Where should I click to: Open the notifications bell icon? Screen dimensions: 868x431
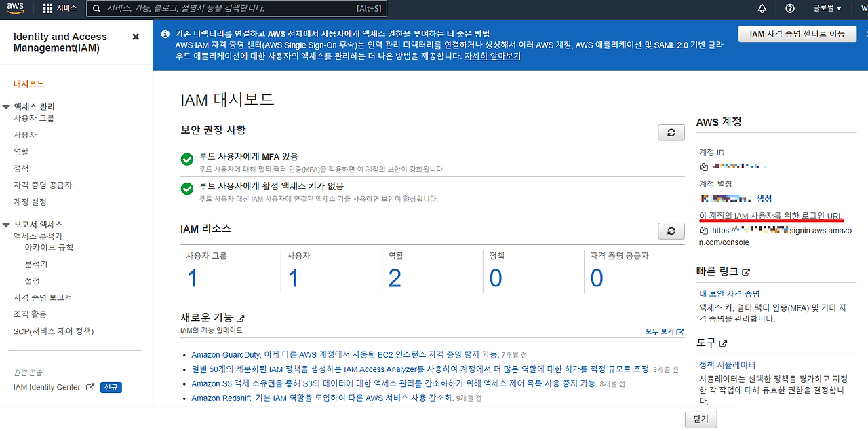762,8
